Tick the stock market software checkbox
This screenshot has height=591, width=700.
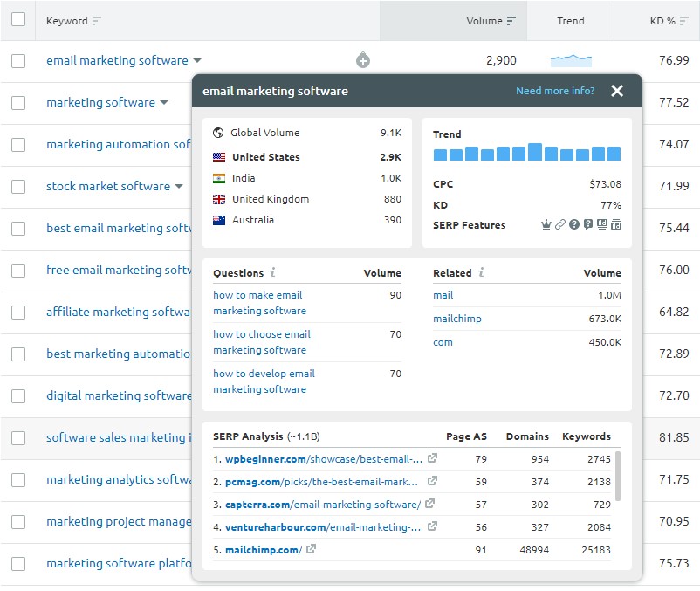(18, 187)
